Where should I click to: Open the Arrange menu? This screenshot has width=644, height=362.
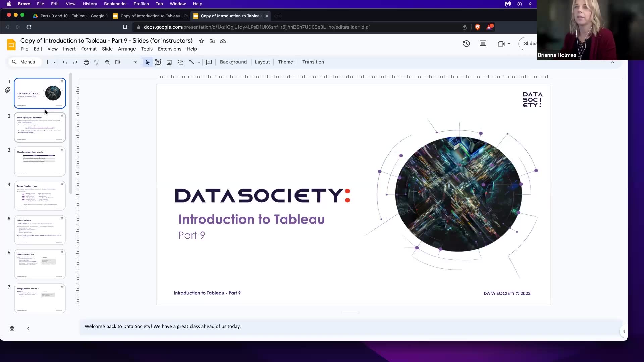pos(127,49)
